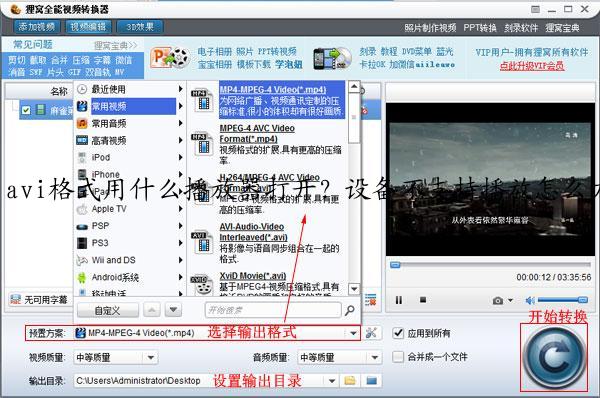Screen dimensions: 600x398
Task: Open the 视频质量 dropdown
Action: coord(115,358)
